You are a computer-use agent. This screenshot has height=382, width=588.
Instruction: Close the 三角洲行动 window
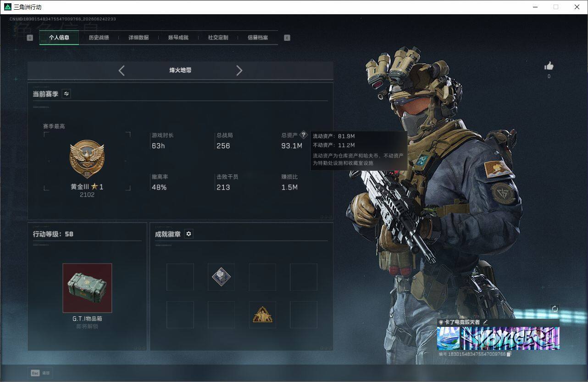(x=577, y=7)
